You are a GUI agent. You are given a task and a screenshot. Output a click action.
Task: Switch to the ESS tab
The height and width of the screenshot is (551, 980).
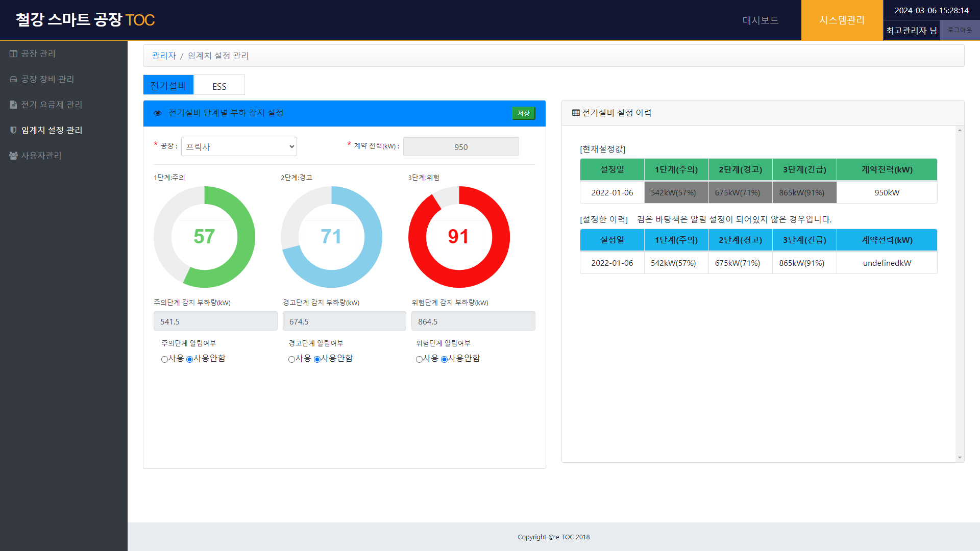tap(219, 85)
